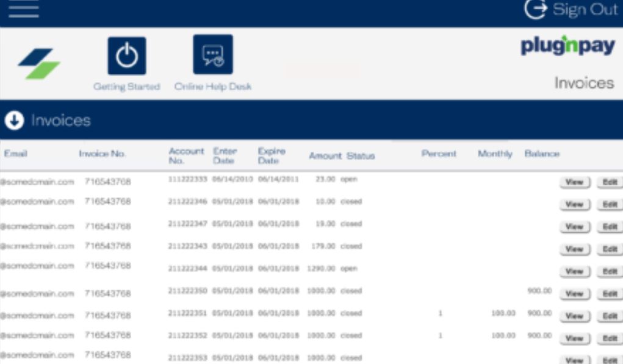Click the Sign Out text link

click(585, 9)
